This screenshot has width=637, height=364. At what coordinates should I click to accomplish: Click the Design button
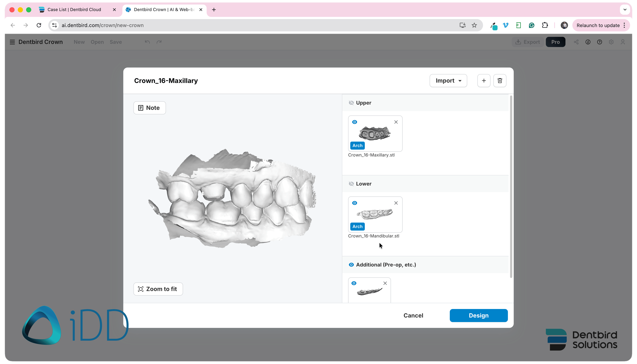tap(478, 316)
